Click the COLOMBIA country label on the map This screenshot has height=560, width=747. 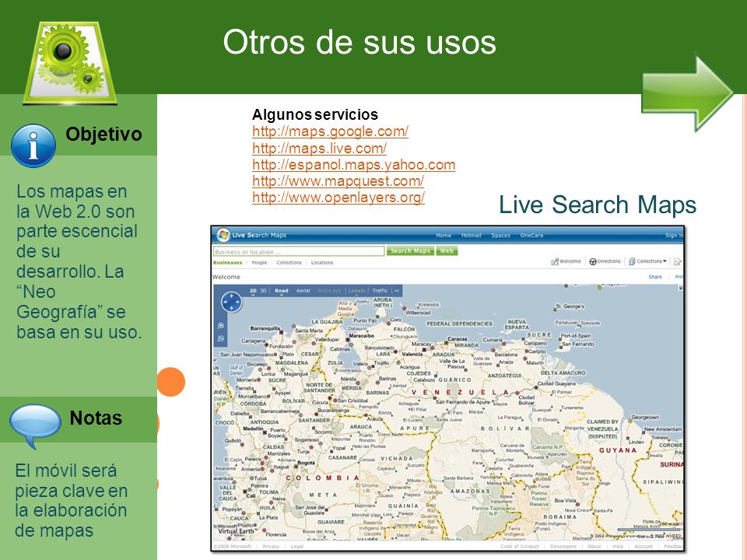tap(322, 478)
